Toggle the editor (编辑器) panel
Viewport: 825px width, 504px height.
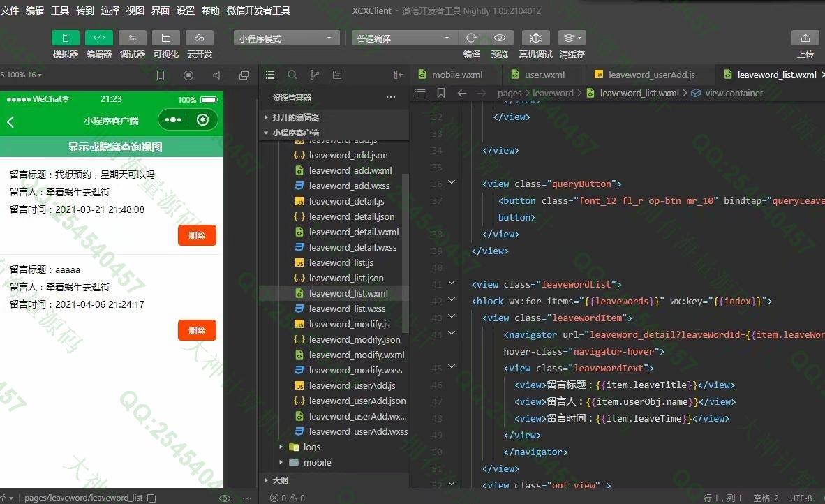(98, 38)
